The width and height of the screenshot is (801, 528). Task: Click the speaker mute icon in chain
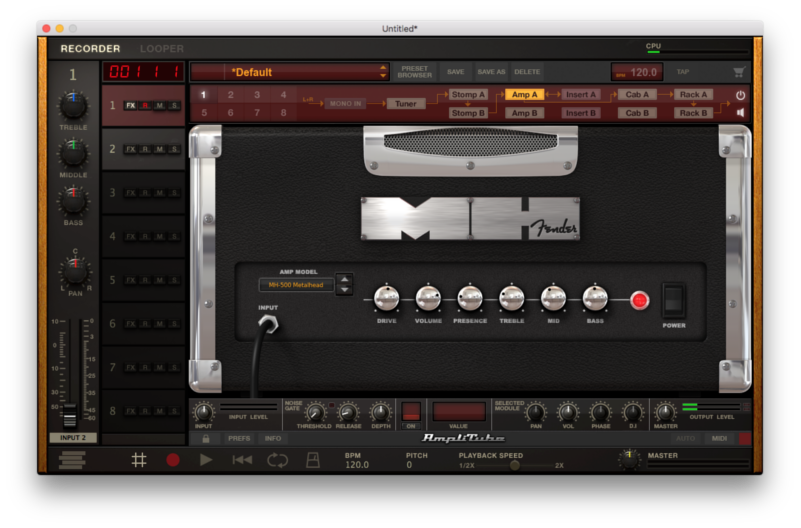[740, 112]
